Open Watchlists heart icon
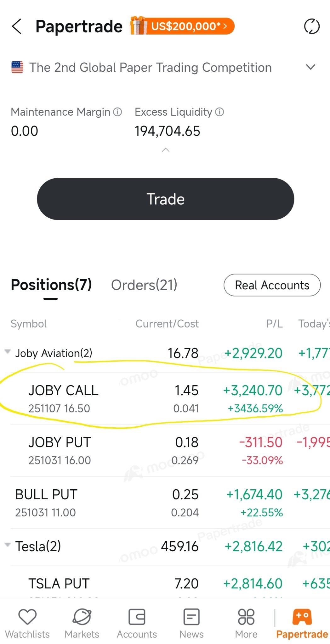Viewport: 330px width, 644px height. [x=27, y=617]
